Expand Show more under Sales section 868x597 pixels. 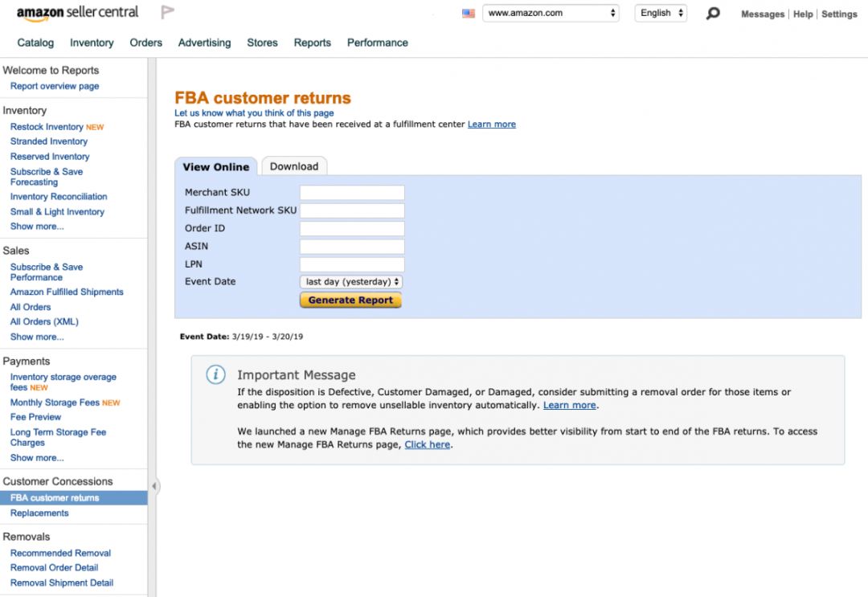tap(37, 337)
